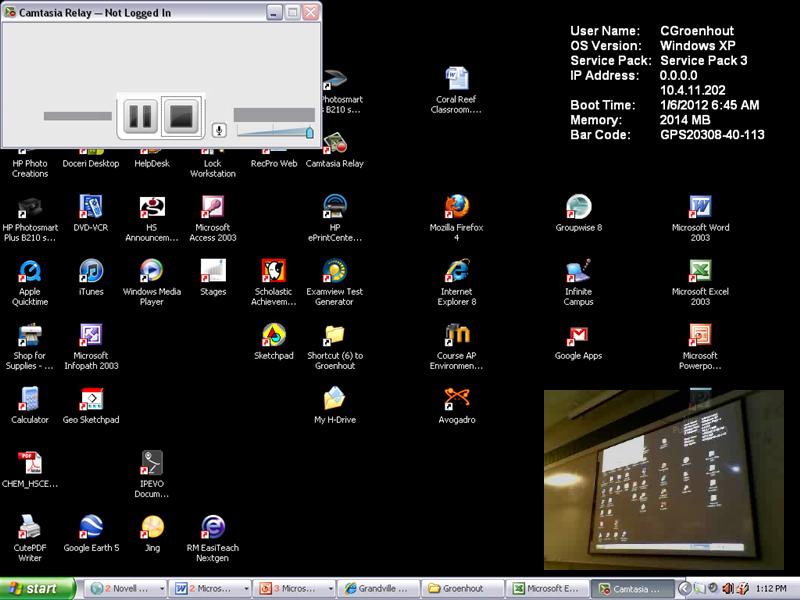Switch to Microsoft Excel taskbar button
Viewport: 800px width, 600px height.
click(x=547, y=588)
